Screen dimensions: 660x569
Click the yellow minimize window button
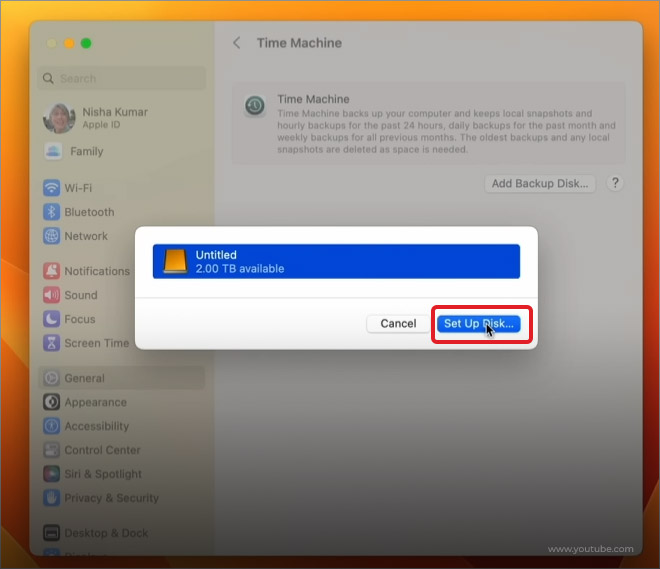(69, 43)
